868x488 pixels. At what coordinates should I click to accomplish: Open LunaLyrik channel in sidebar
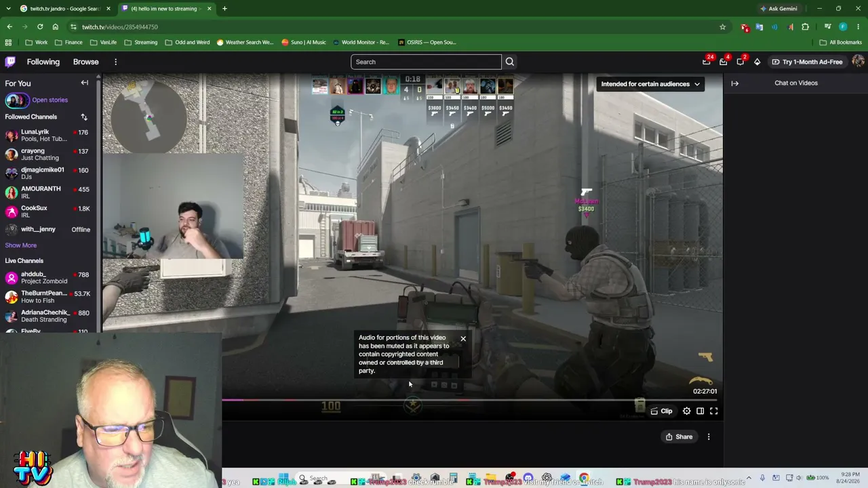coord(47,136)
